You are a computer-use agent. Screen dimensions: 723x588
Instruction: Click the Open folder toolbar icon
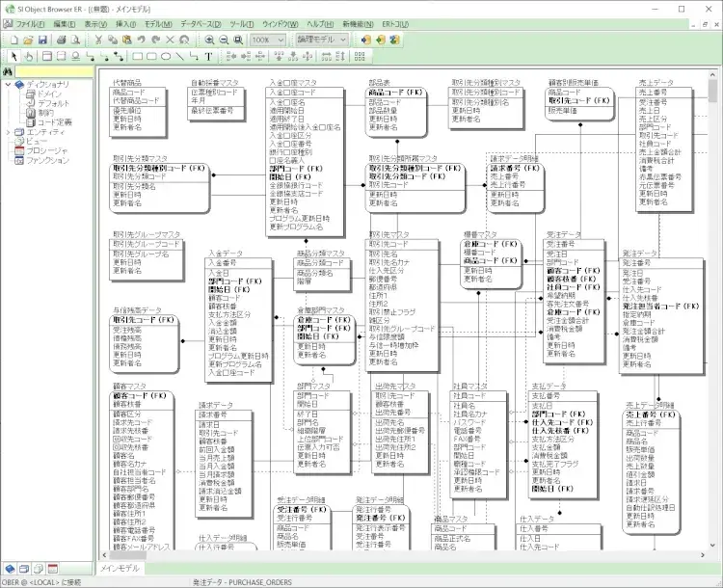(x=28, y=40)
